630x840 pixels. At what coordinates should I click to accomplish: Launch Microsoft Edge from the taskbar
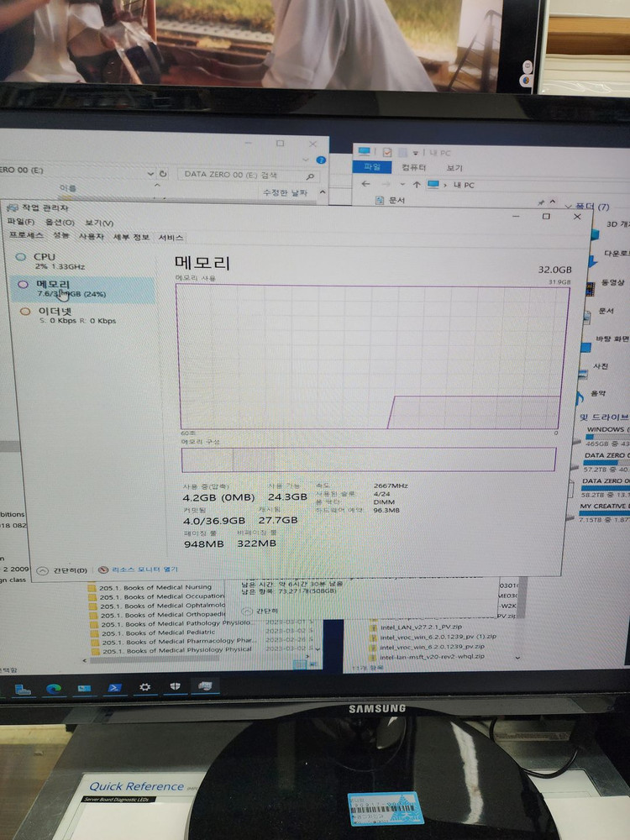[54, 689]
